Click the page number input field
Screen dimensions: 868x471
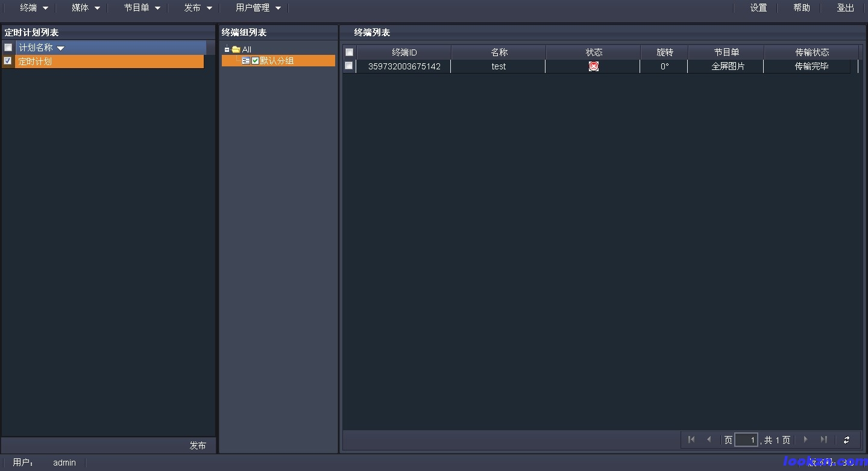pos(746,440)
